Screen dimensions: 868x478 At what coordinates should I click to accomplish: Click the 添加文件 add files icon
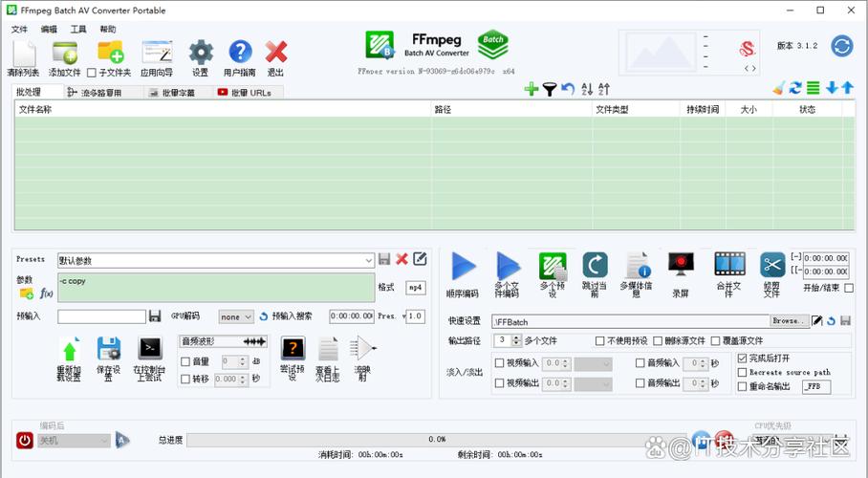pyautogui.click(x=65, y=54)
